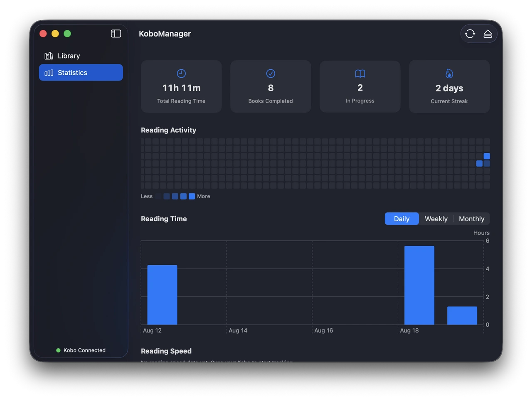Click the KoboManager title

(x=165, y=34)
